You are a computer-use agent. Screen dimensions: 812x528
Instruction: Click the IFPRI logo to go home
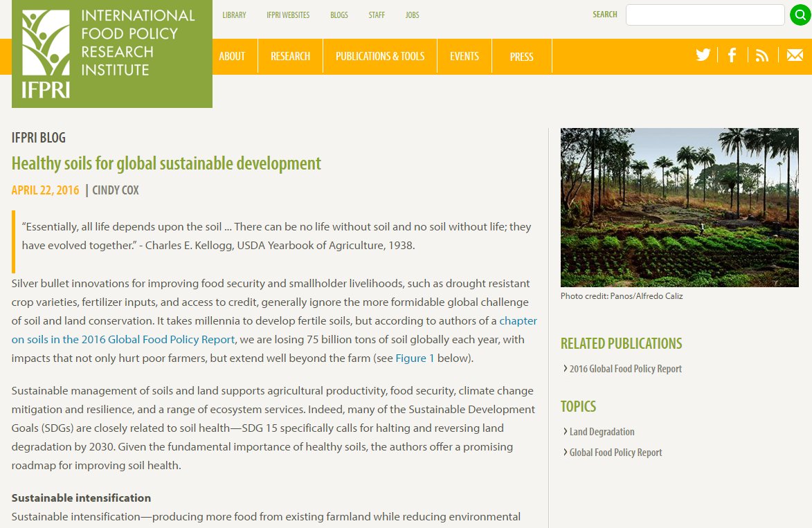112,54
